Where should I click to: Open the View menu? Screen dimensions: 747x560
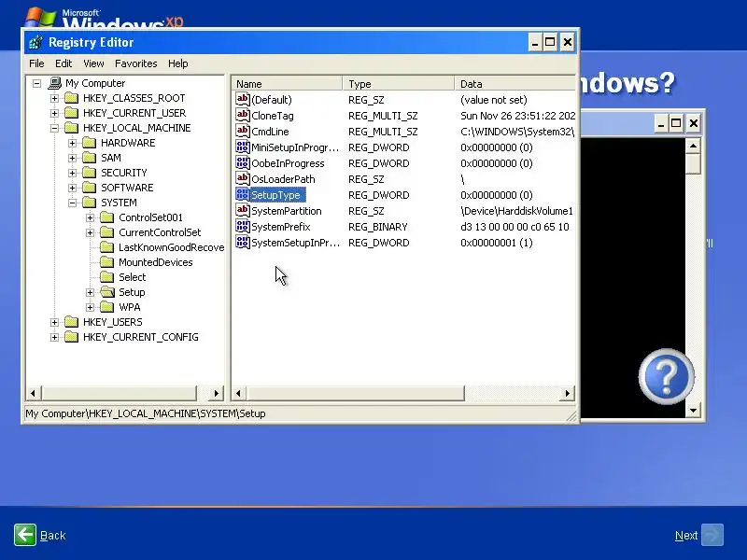93,63
